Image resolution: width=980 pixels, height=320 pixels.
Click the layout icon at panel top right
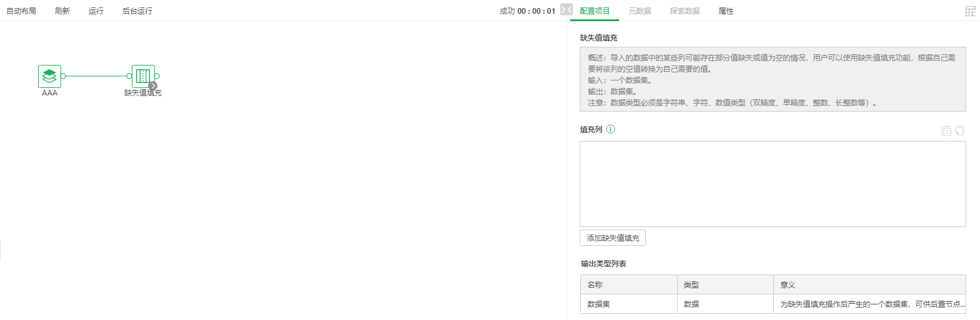970,11
